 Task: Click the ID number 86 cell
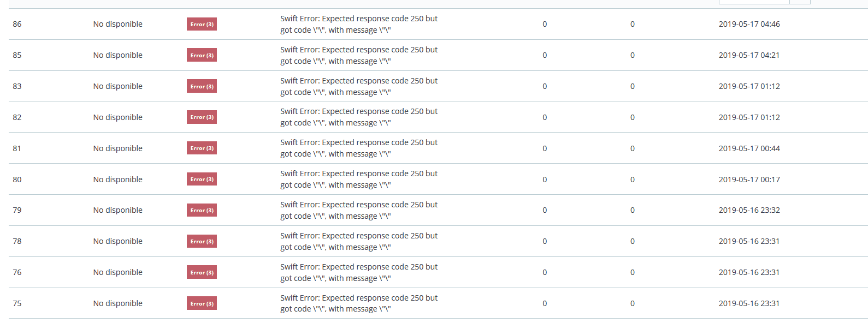tap(17, 24)
